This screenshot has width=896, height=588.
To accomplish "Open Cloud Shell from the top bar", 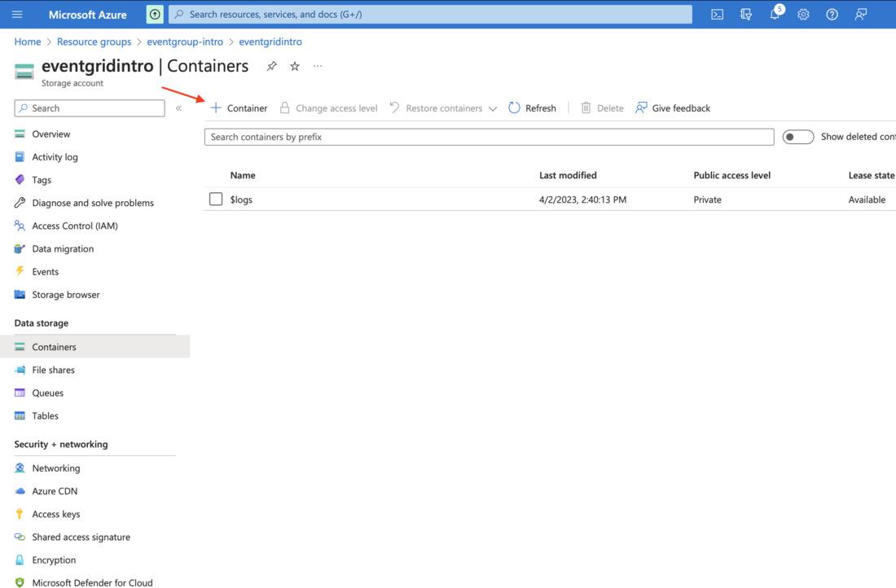I will 717,15.
